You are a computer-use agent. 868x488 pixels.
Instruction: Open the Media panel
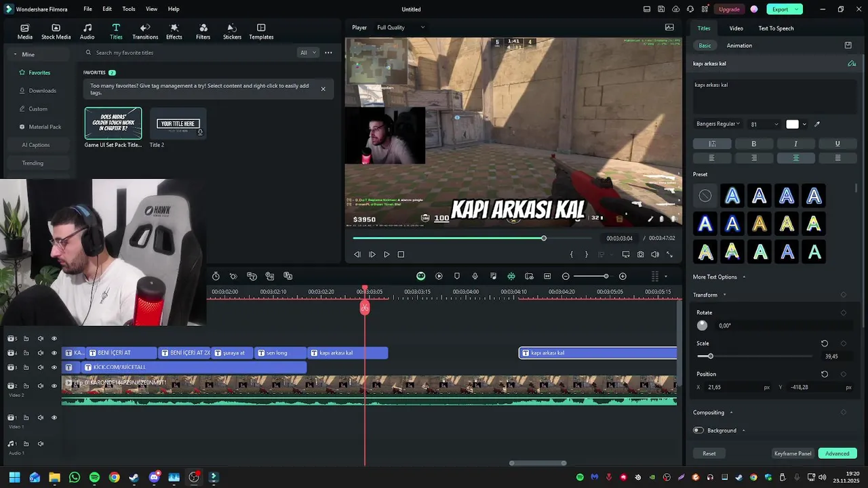click(x=24, y=32)
